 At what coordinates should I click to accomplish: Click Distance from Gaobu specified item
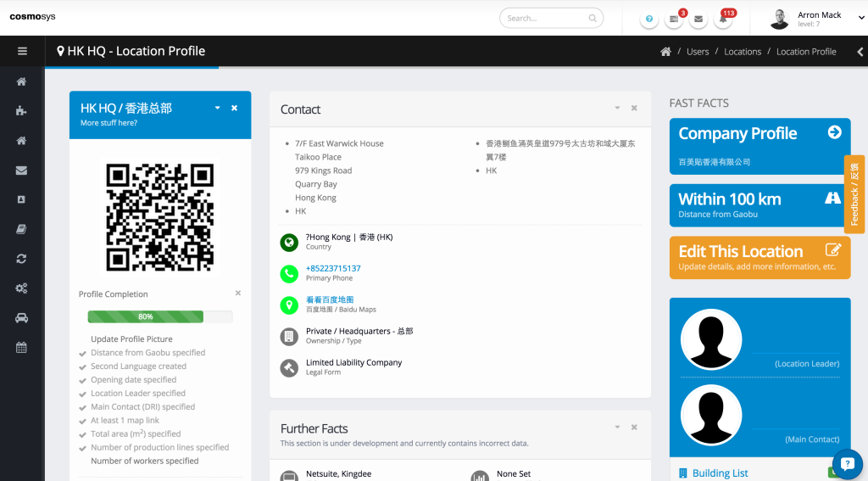pos(147,352)
